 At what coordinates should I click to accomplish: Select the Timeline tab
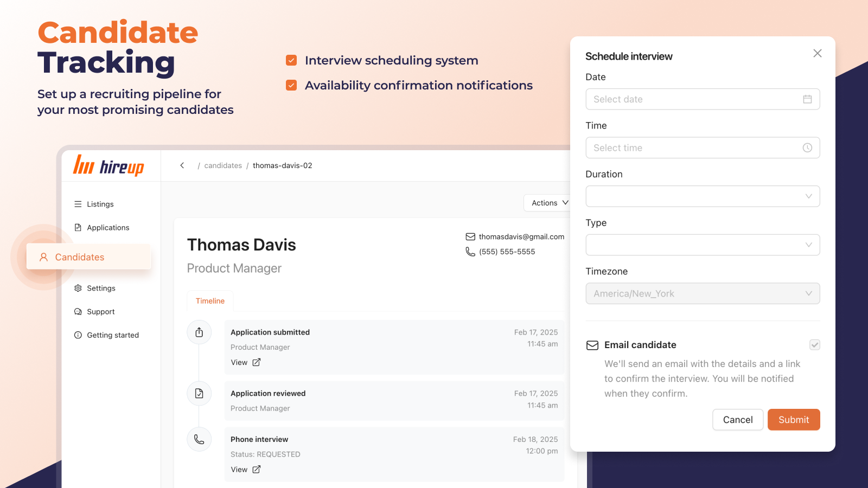(210, 301)
